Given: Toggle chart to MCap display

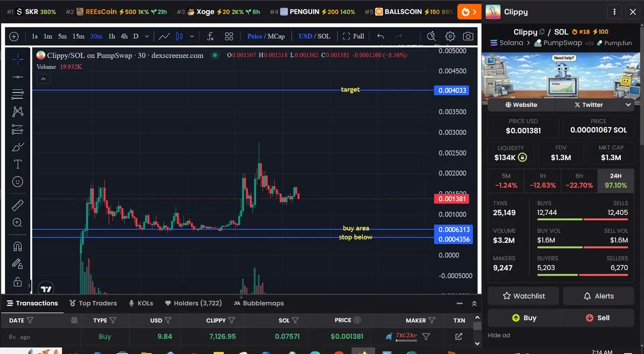Looking at the screenshot, I should 276,37.
